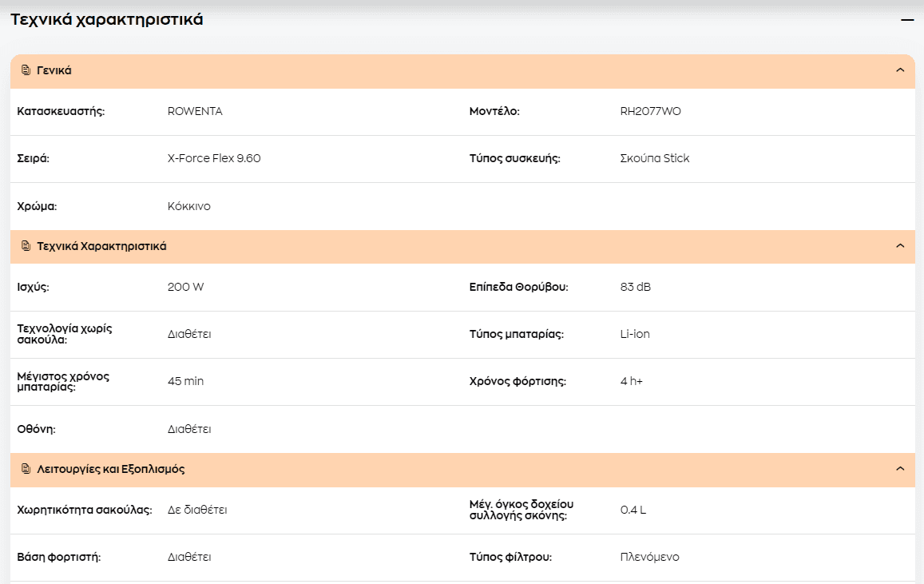Click the Χρόνος φόρτισης label
Screen dimensions: 924x584
(518, 381)
